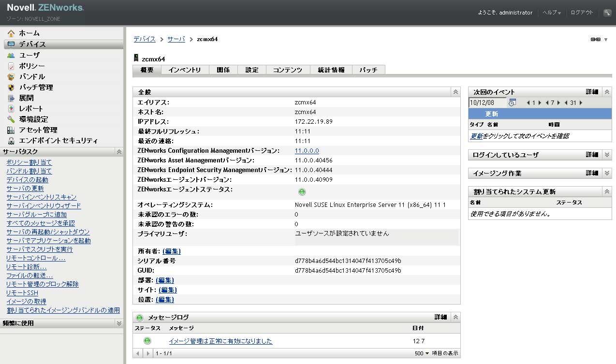Viewport: 616px width, 364px height.
Task: Expand the 頻繁に使用 section
Action: [x=119, y=323]
